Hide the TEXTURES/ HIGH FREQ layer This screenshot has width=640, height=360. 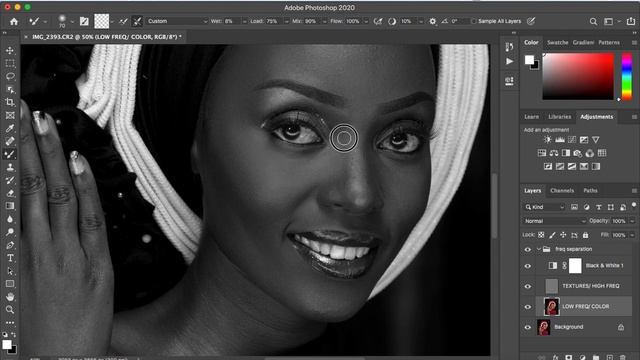527,287
